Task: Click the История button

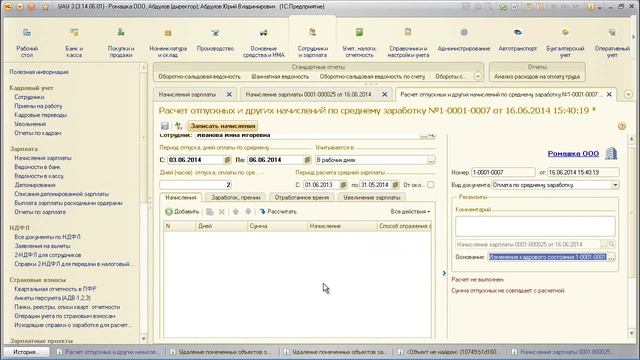Action: coord(26,351)
